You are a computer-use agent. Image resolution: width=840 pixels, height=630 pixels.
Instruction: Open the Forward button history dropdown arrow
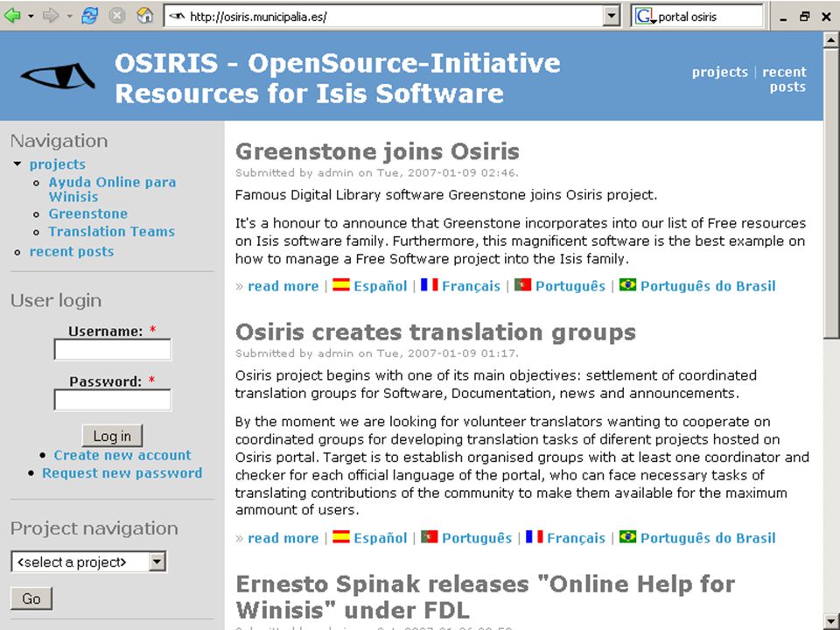(69, 17)
